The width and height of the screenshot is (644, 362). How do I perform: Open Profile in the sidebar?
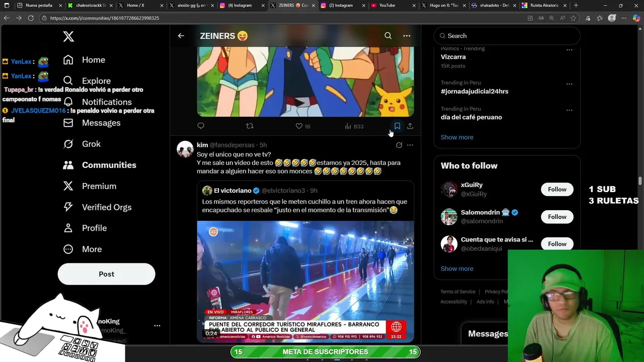pos(85,228)
